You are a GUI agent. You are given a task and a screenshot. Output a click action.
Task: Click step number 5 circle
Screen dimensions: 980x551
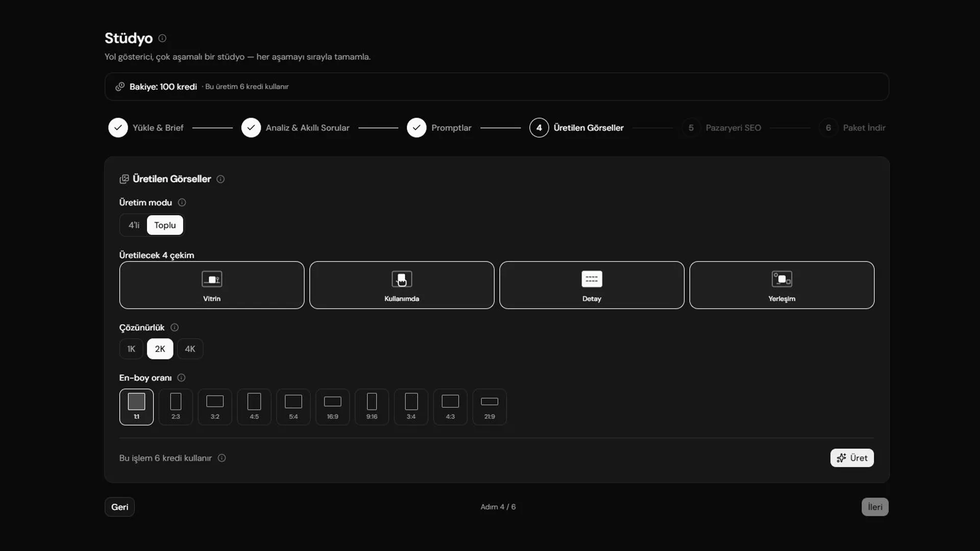click(x=691, y=128)
